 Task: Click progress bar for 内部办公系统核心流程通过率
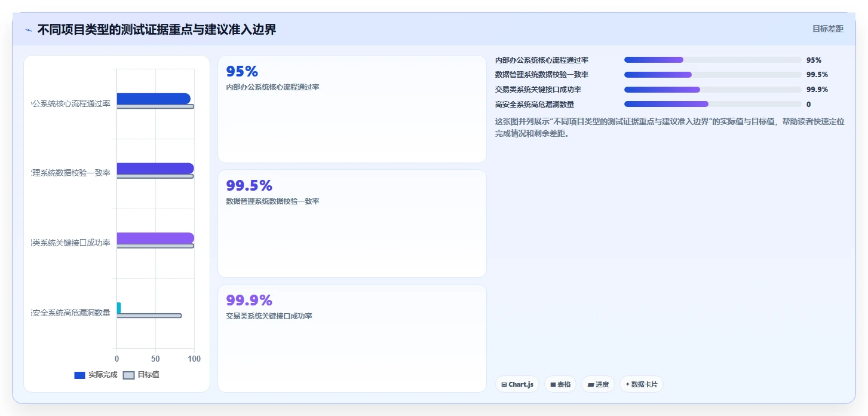click(x=713, y=60)
